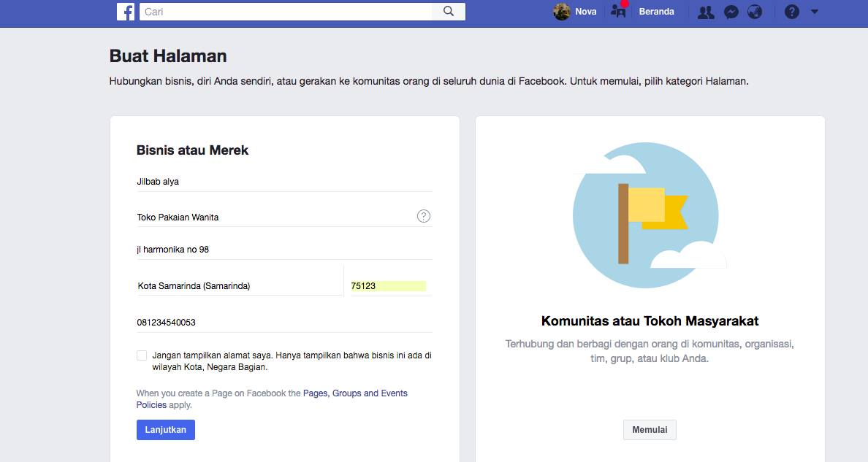Image resolution: width=868 pixels, height=462 pixels.
Task: Go to Beranda
Action: point(655,11)
